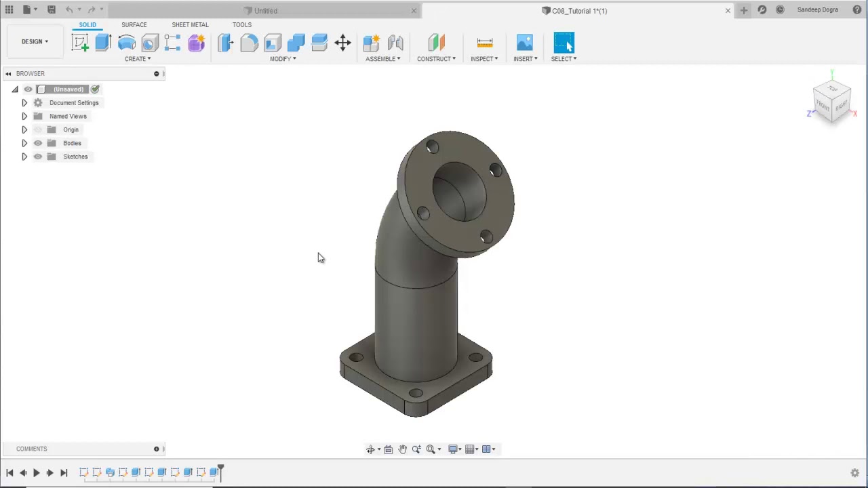
Task: Open the CONSTRUCT menu
Action: (436, 59)
